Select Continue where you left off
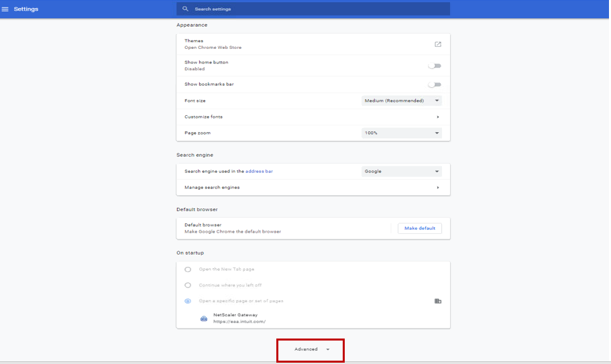Screen dimensions: 611x364 tap(188, 285)
